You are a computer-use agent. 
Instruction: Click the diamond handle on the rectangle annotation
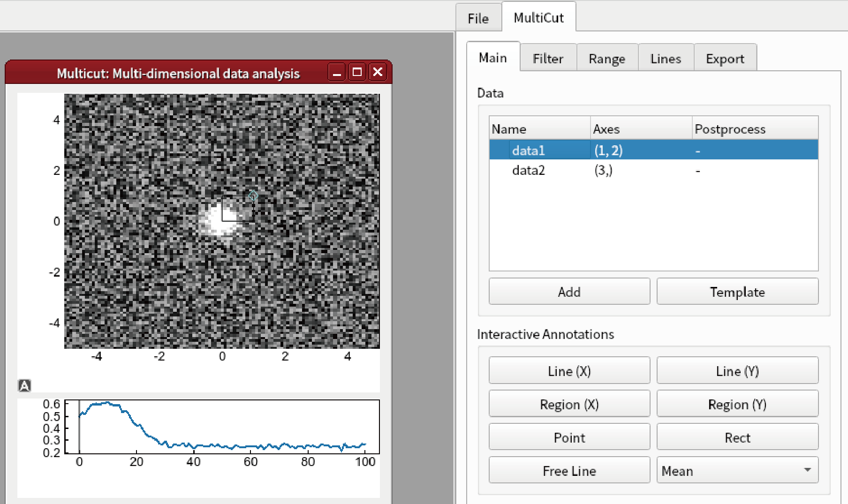pos(253,196)
